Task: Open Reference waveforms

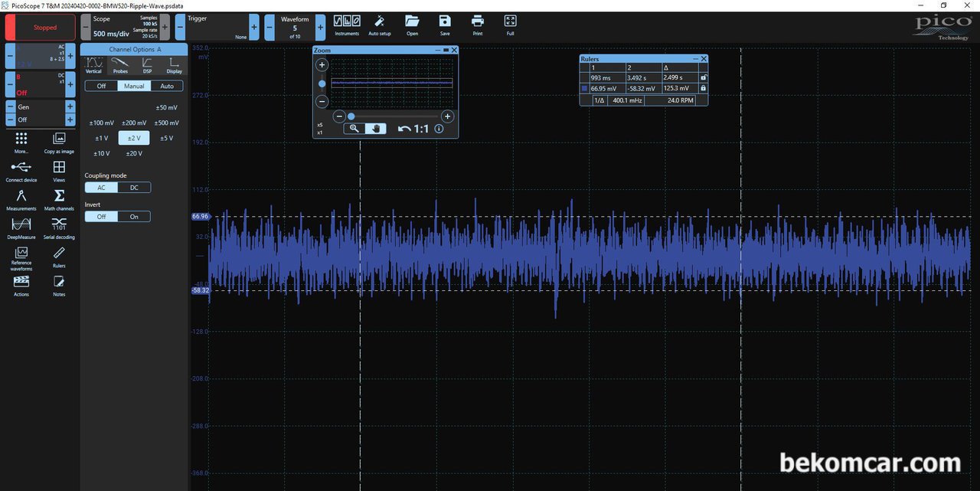Action: click(x=21, y=259)
